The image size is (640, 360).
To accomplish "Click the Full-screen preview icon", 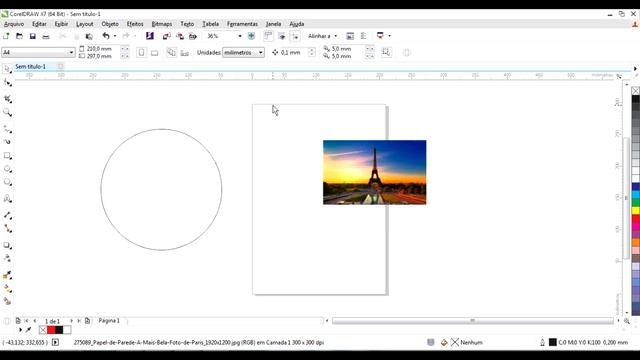I will point(251,36).
